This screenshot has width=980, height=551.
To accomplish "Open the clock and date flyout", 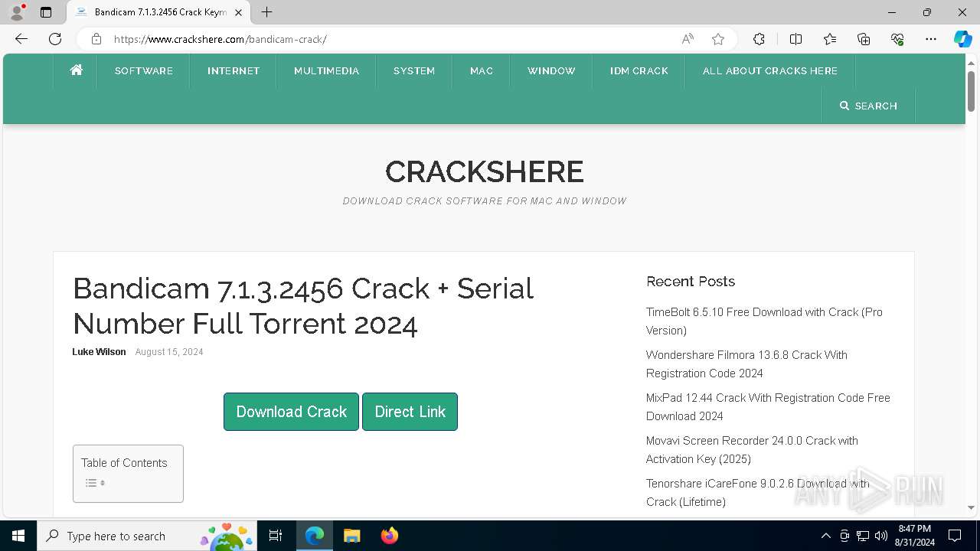I will tap(914, 536).
